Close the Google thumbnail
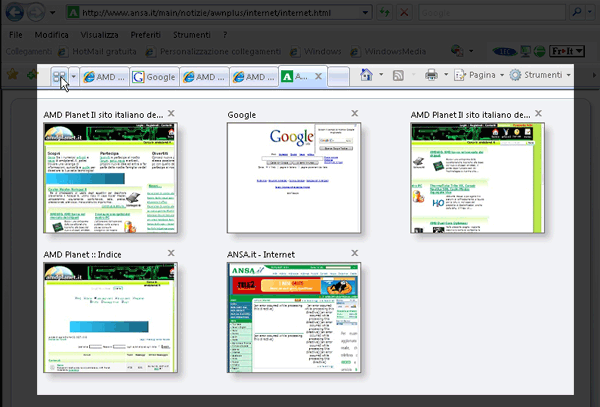Screen dimensions: 600x407 click(x=355, y=113)
